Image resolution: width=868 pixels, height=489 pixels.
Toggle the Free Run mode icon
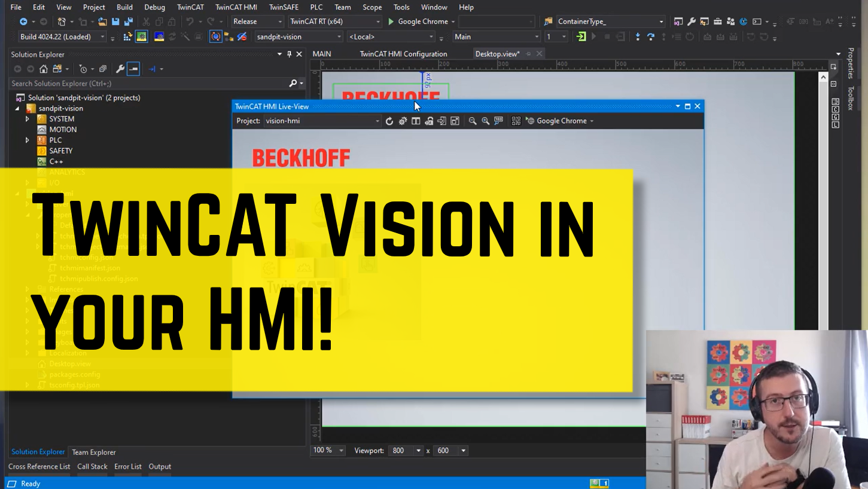[216, 37]
